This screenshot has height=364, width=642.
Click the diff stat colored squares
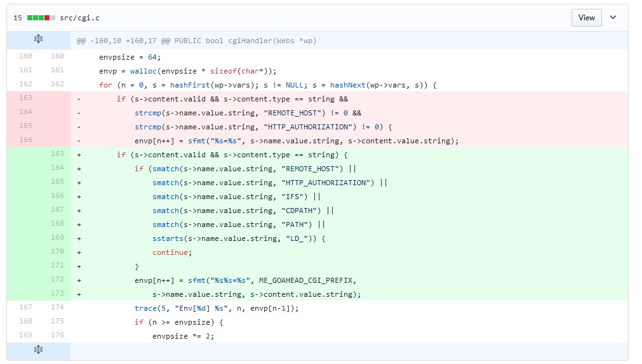point(41,18)
